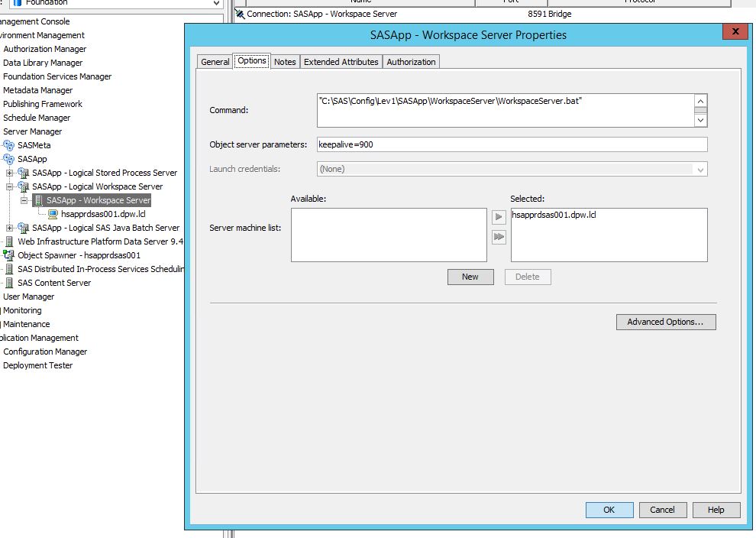Close the Workspace Server Properties dialog
756x538 pixels.
pos(735,31)
